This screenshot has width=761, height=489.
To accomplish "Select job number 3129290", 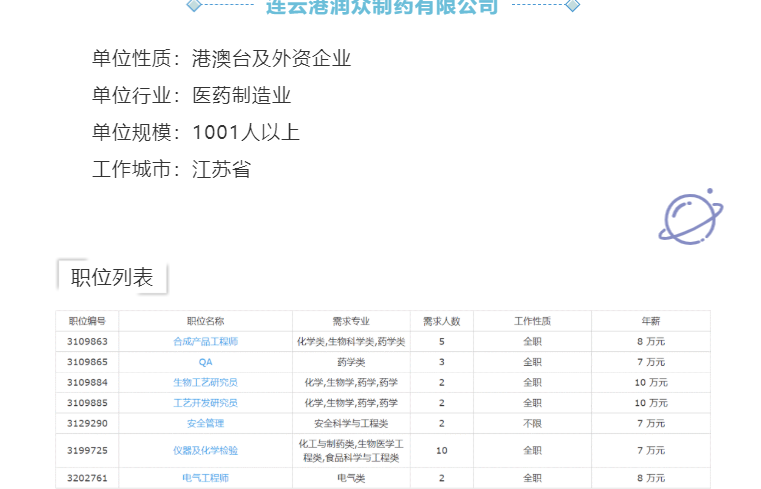I will 87,423.
